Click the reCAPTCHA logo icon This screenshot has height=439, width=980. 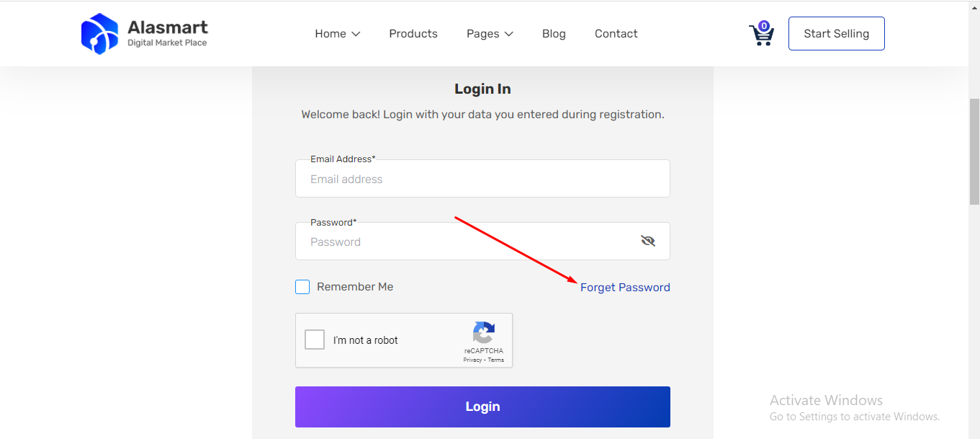[484, 332]
